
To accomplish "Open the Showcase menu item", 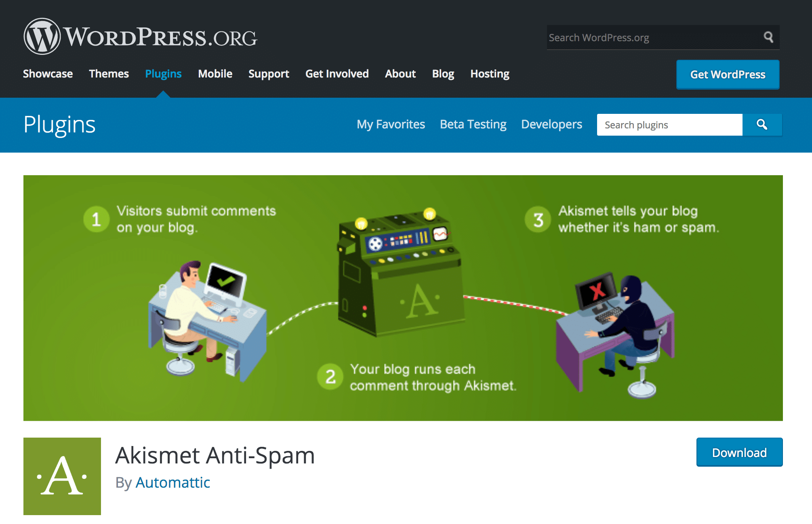I will coord(48,74).
